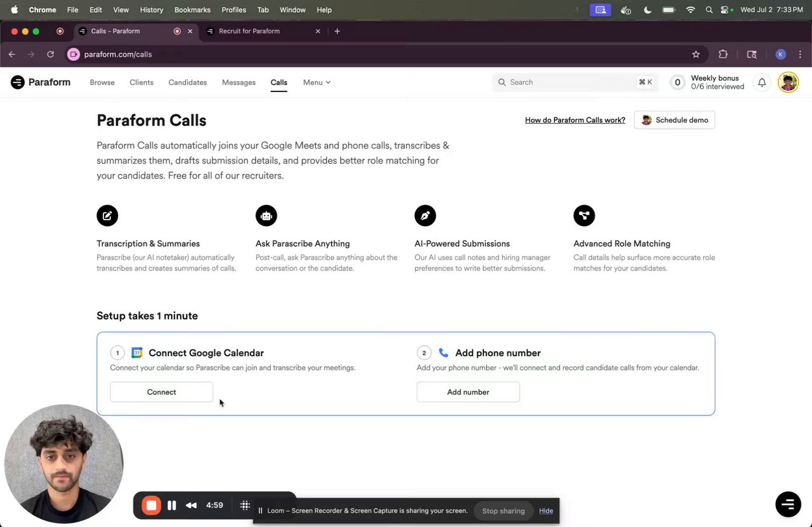Click the Paraform logo icon
Screen dimensions: 812x527
click(18, 82)
